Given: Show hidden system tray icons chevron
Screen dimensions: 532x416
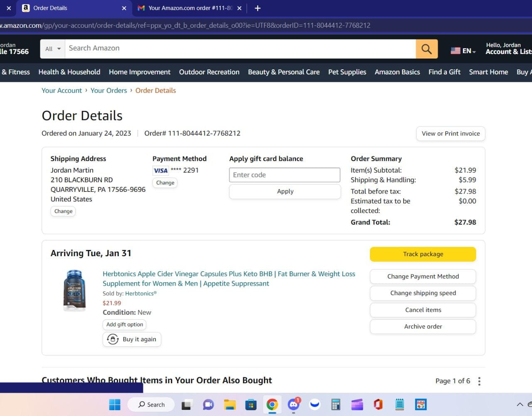Looking at the screenshot, I should 520,404.
